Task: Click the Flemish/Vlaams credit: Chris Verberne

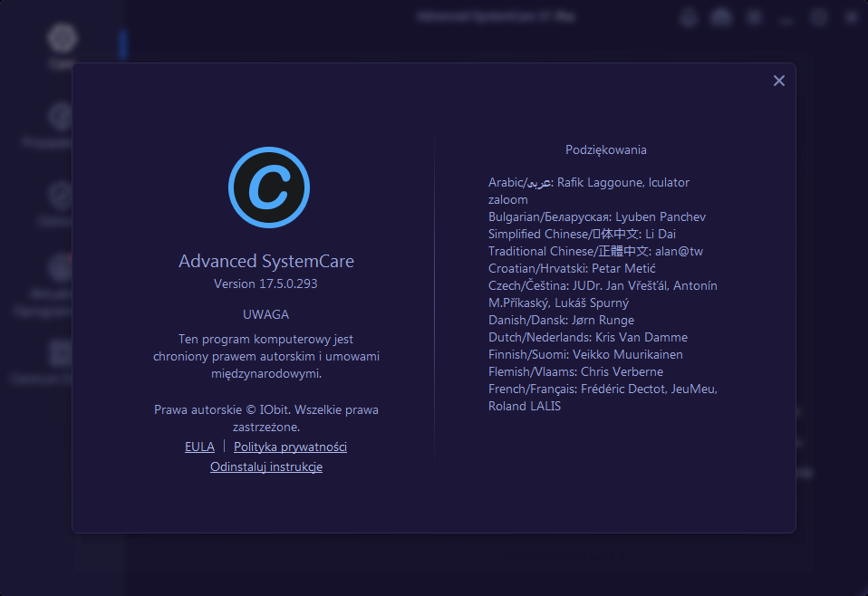Action: click(x=575, y=371)
